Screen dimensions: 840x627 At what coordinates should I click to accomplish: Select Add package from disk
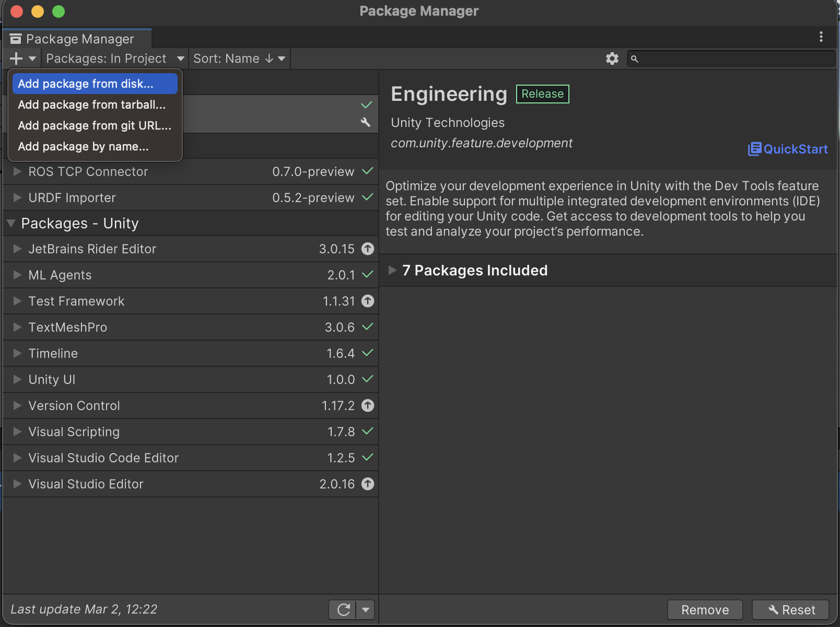point(95,84)
